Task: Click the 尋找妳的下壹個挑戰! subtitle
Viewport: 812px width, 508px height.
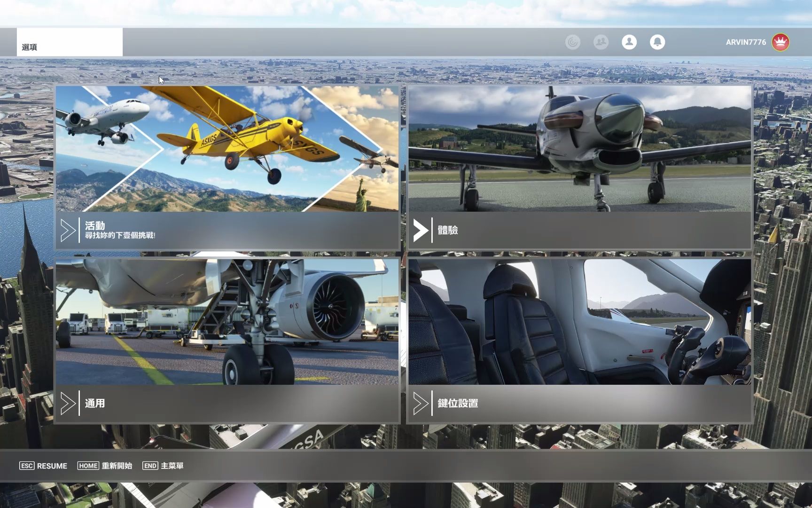Action: pos(120,235)
